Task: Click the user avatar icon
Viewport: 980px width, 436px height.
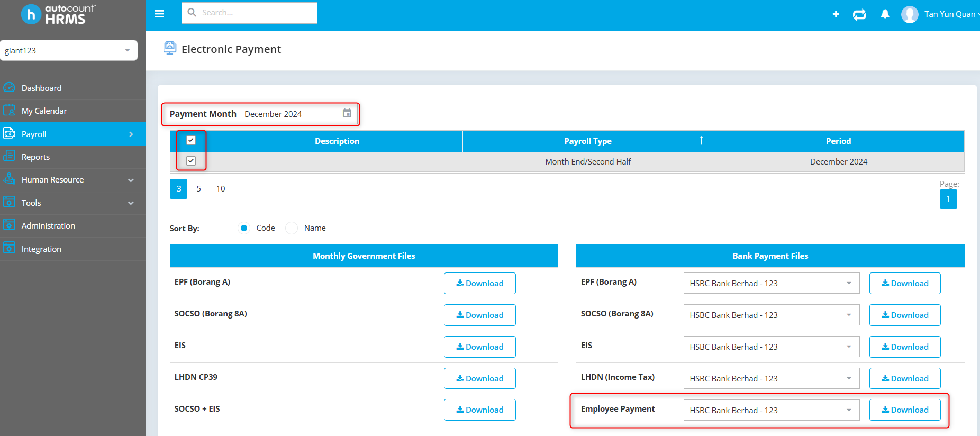Action: [910, 14]
